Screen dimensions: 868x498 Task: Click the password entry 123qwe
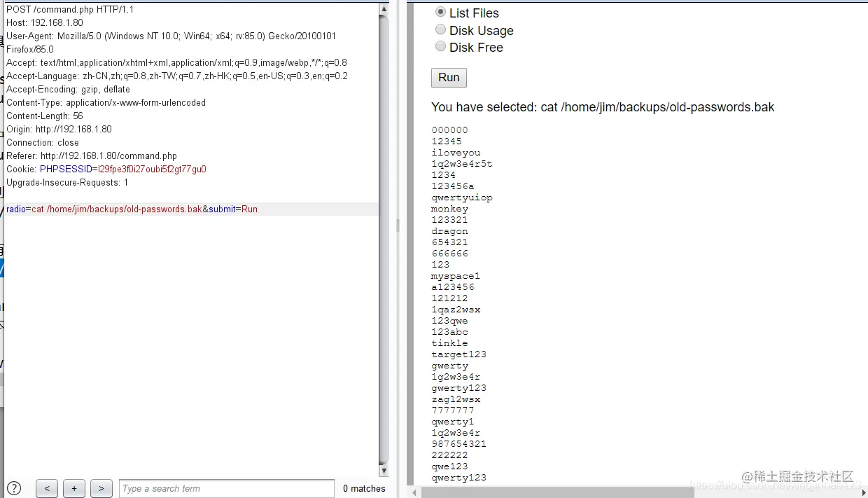click(449, 321)
